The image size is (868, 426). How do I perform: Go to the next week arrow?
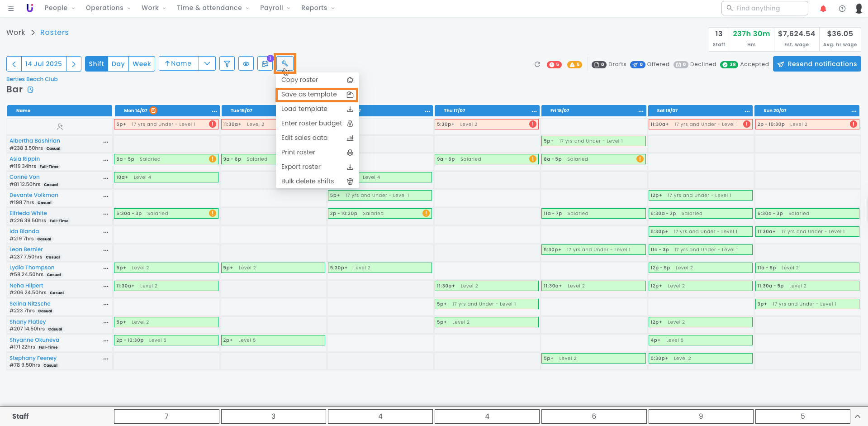74,64
